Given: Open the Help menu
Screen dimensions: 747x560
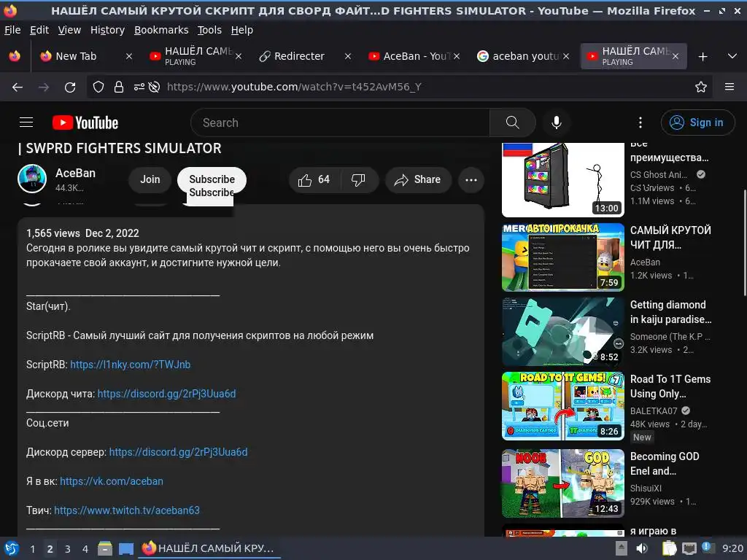Looking at the screenshot, I should click(242, 30).
